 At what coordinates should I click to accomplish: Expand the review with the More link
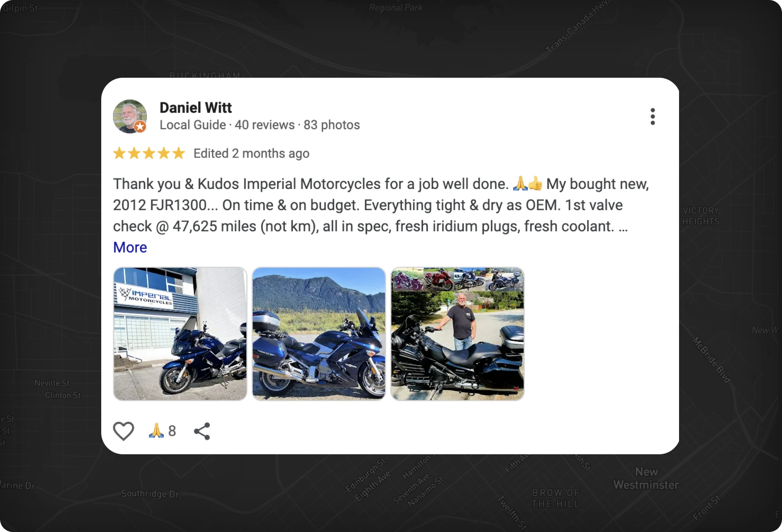click(130, 247)
